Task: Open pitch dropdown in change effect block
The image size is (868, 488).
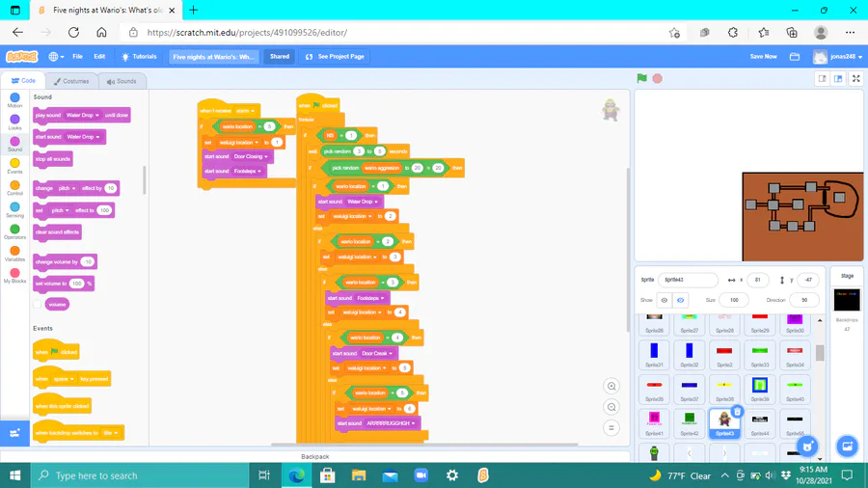Action: [x=67, y=188]
